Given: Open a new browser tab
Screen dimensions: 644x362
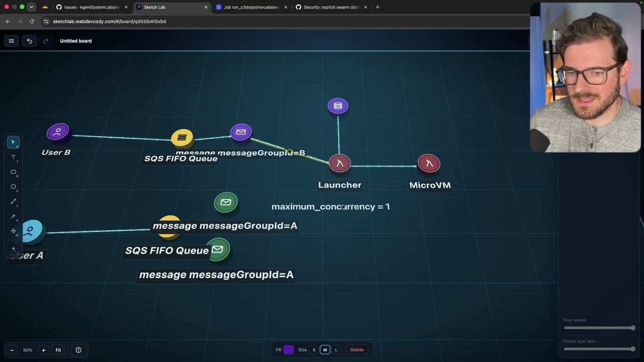Looking at the screenshot, I should click(377, 7).
